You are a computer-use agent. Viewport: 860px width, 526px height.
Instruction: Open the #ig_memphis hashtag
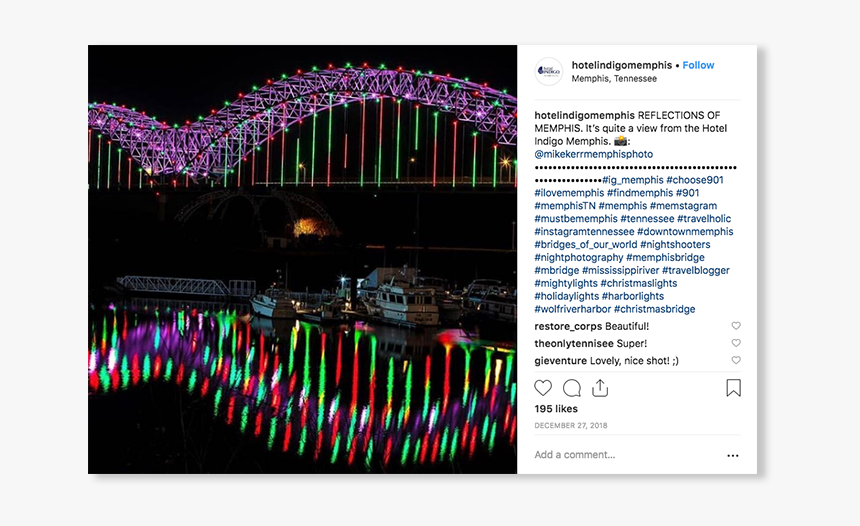pyautogui.click(x=632, y=180)
